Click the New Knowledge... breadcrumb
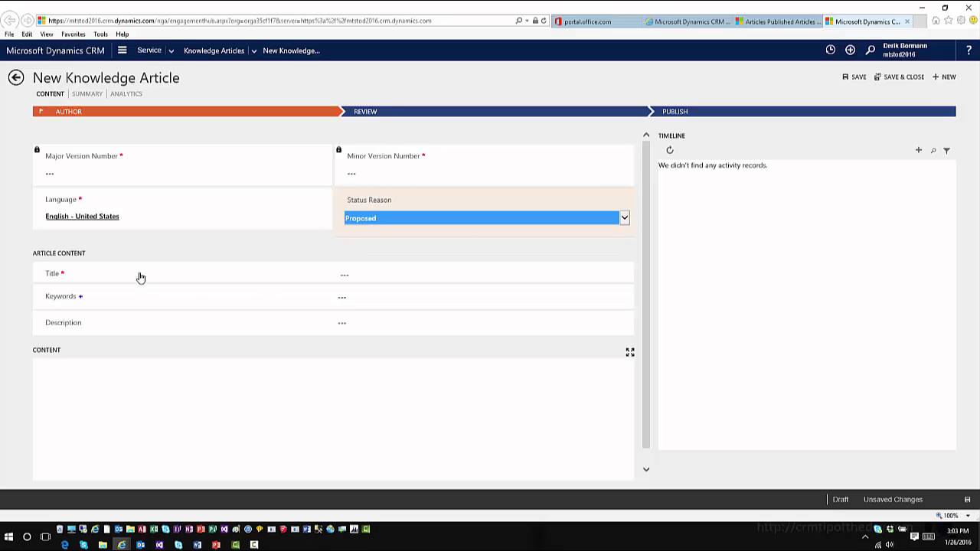 coord(291,51)
